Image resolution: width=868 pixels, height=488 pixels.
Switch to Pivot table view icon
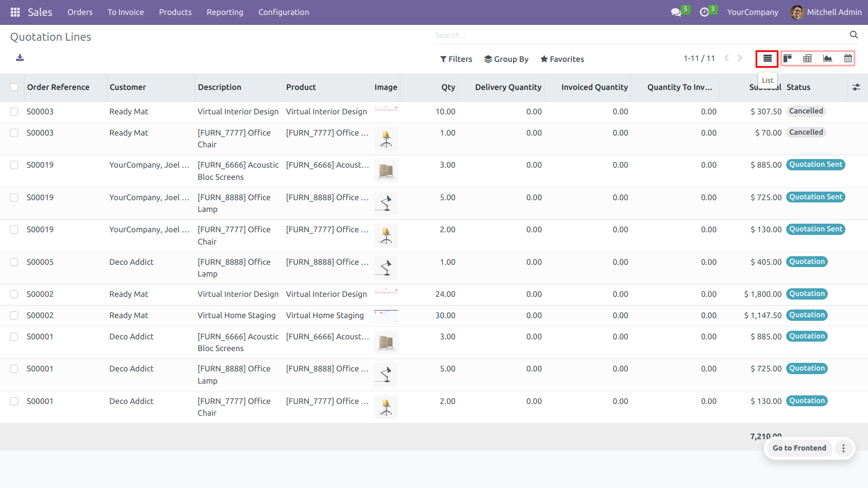pos(807,58)
